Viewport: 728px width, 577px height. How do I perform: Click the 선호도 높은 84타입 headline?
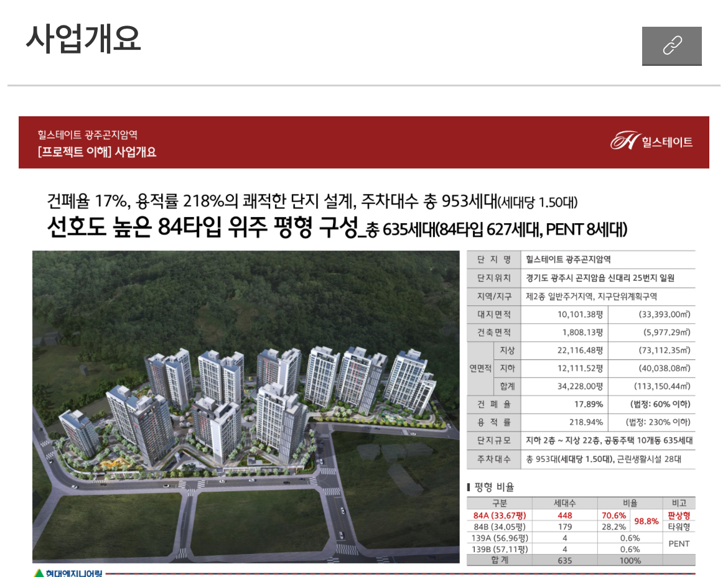(x=202, y=228)
